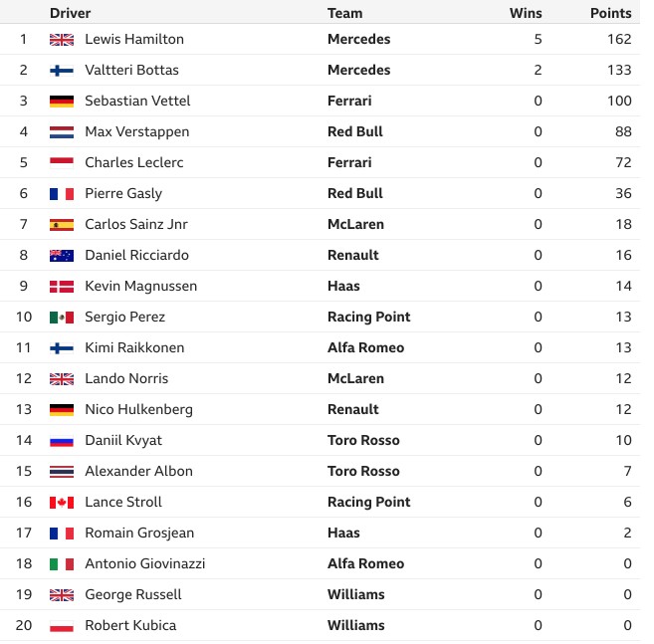Click the Danish flag beside Kevin Magnussen
Screen dimensions: 654x644
pos(62,287)
